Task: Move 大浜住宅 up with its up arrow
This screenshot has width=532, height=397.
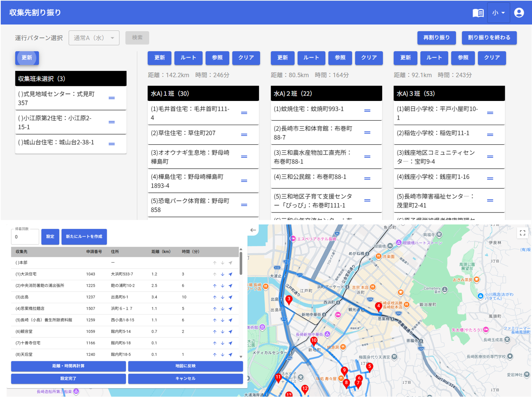Action: click(215, 274)
